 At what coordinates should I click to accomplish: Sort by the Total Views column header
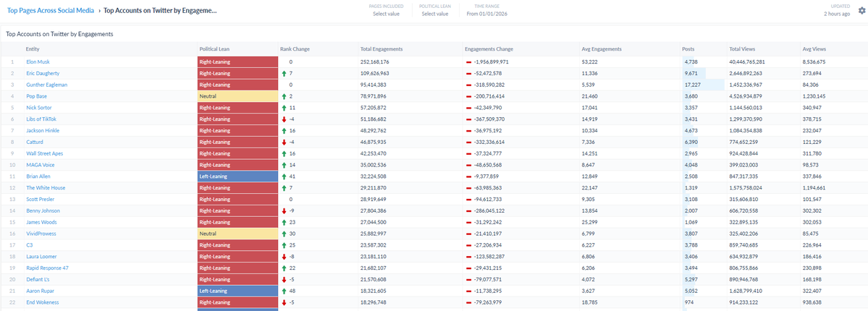coord(742,49)
